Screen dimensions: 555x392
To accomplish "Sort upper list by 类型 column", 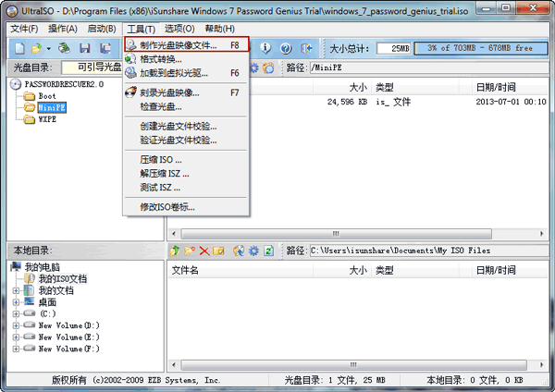I will [x=414, y=87].
